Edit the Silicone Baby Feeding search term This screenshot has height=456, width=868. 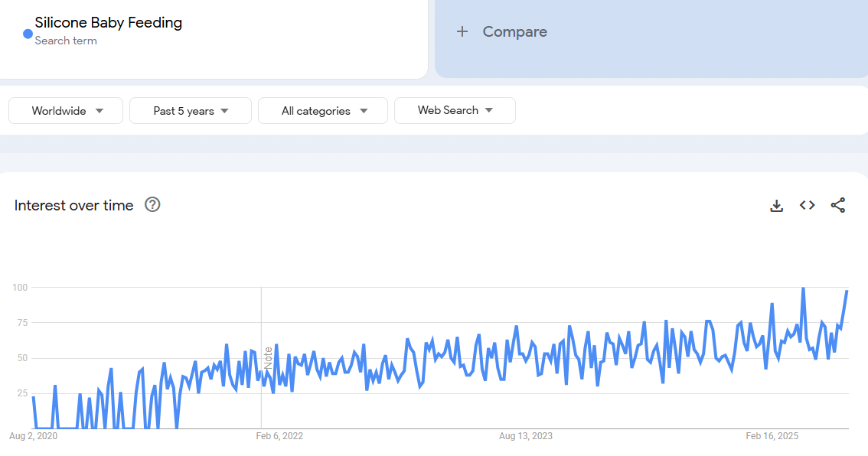(108, 23)
